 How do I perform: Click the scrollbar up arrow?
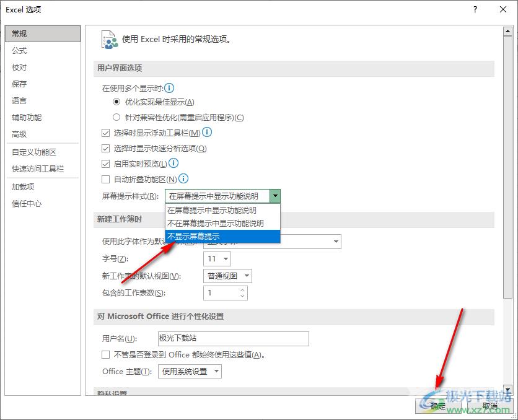(507, 32)
